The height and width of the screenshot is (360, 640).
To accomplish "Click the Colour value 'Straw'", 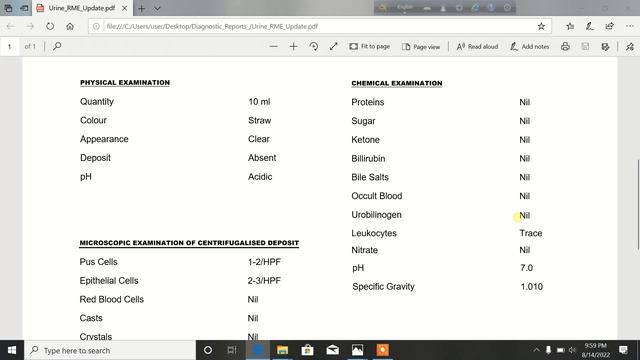I will 260,120.
